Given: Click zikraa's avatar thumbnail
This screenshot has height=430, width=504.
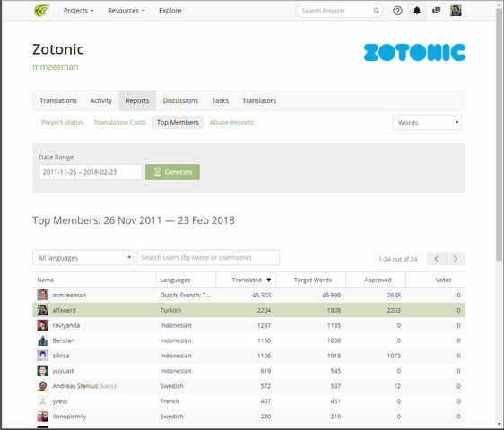Looking at the screenshot, I should pos(43,356).
